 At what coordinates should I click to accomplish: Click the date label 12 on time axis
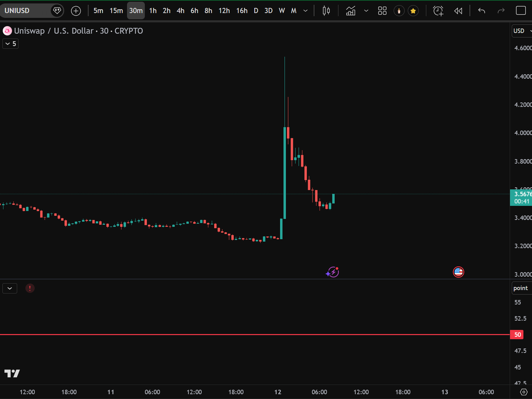278,392
